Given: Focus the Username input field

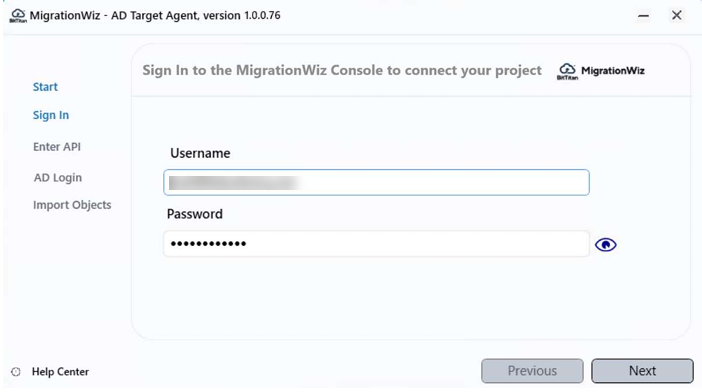Looking at the screenshot, I should [x=377, y=183].
